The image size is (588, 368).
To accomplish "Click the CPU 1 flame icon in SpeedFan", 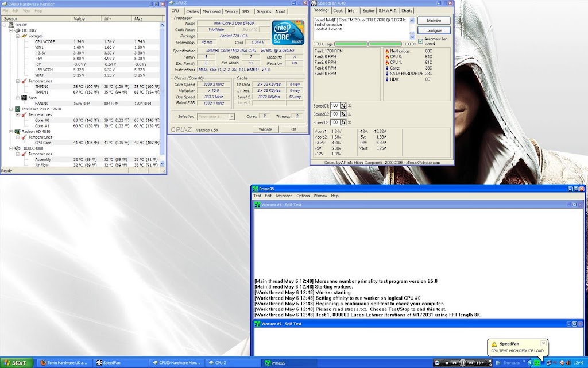I will (387, 63).
